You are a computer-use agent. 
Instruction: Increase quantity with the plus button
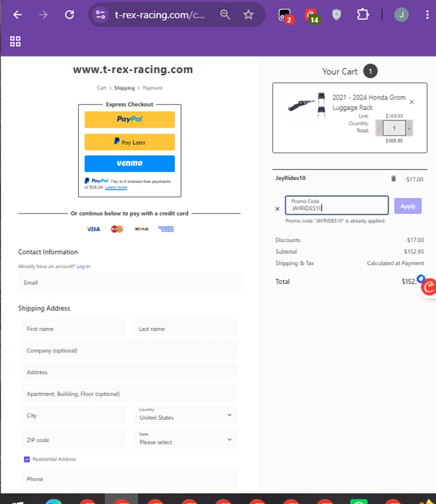[x=409, y=128]
